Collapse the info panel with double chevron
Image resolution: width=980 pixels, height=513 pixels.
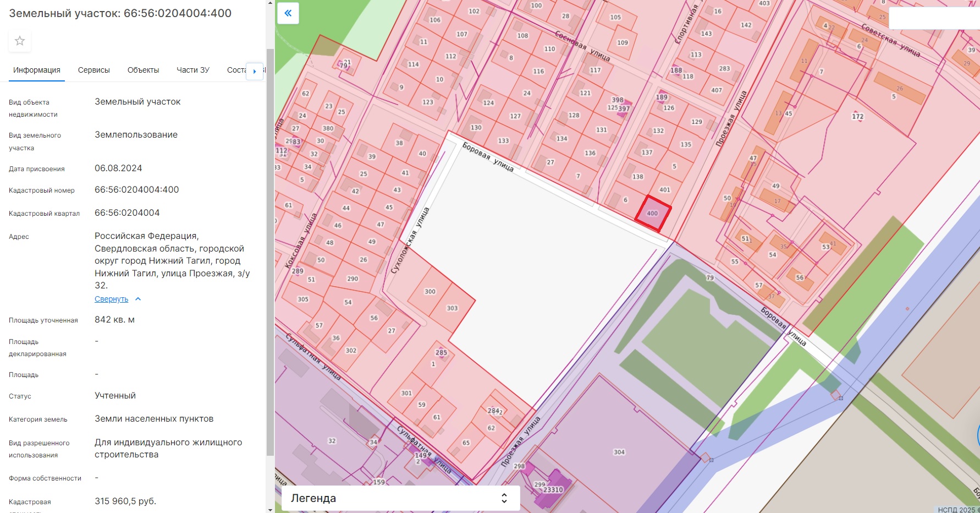tap(288, 13)
